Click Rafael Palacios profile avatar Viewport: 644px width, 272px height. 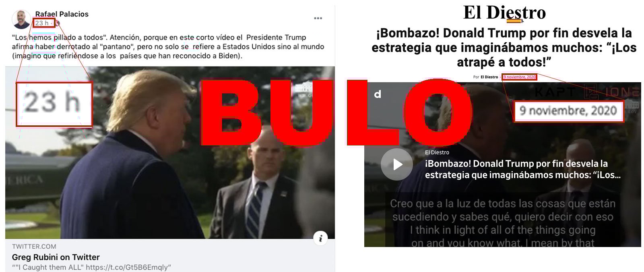22,19
